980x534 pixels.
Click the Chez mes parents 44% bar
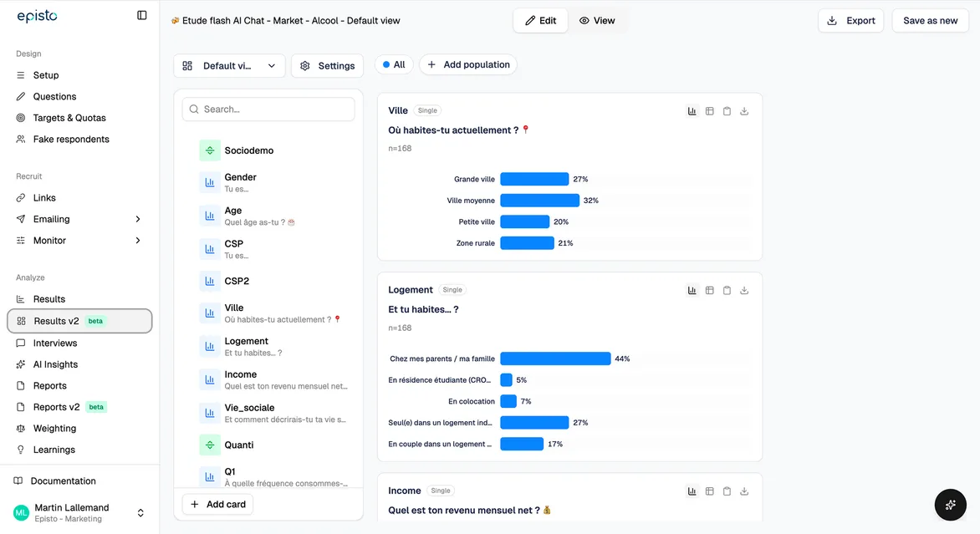click(x=555, y=359)
